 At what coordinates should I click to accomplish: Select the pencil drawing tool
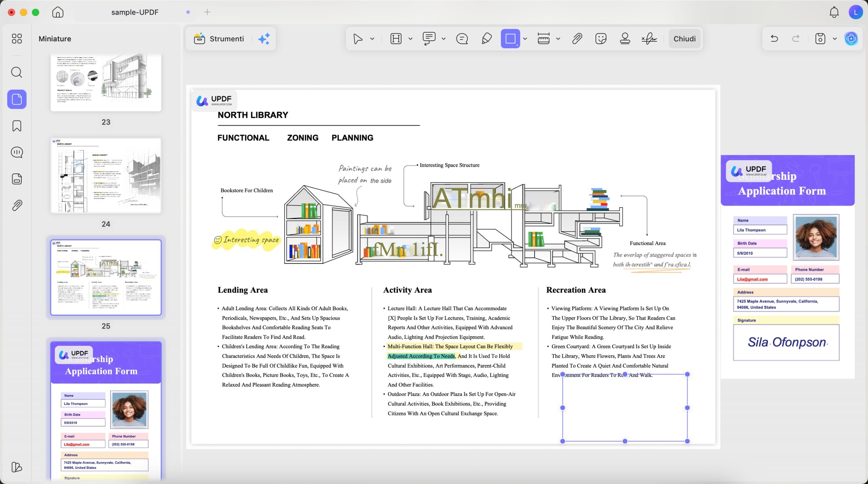click(x=487, y=39)
